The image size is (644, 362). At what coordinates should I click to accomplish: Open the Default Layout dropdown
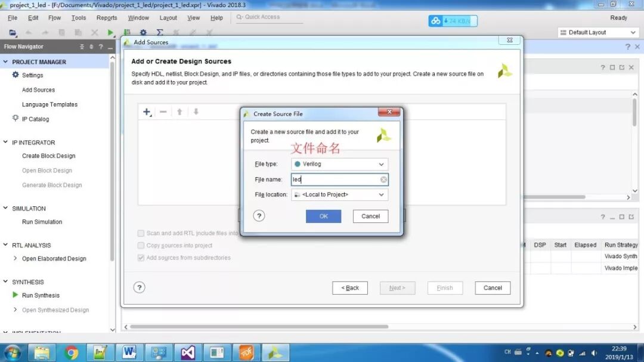597,32
